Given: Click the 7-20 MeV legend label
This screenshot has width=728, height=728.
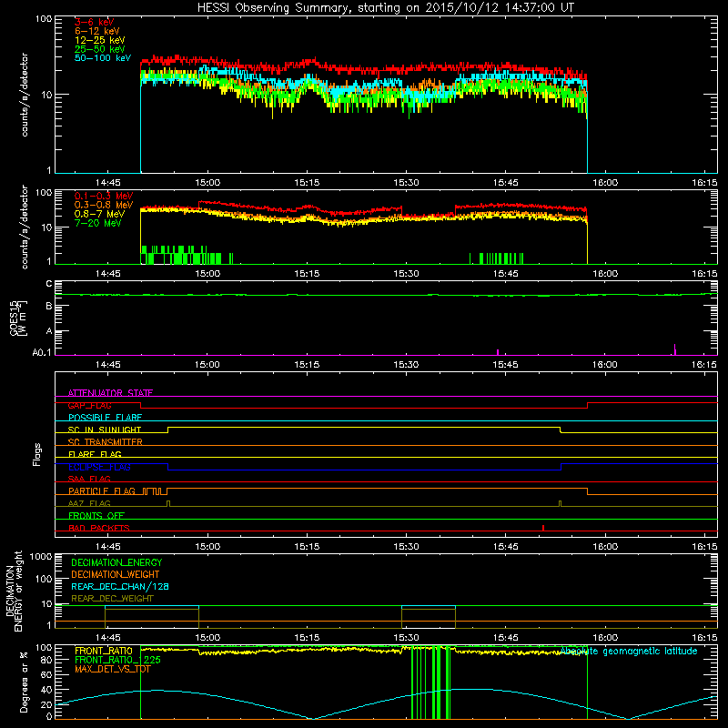Looking at the screenshot, I should [x=97, y=223].
